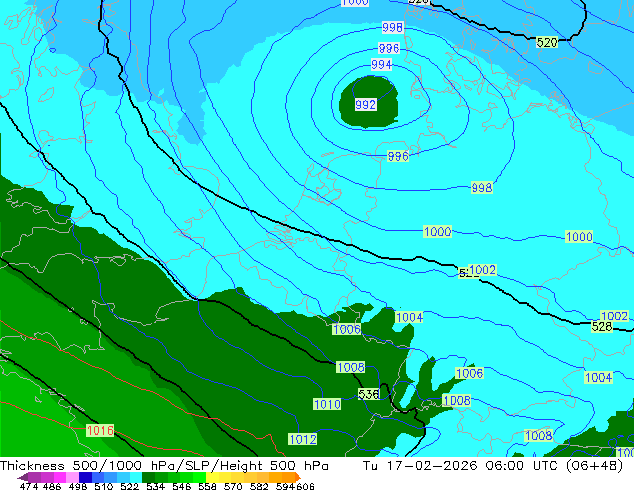This screenshot has height=490, width=634.
Task: Click the 1010 isobar label
Action: click(327, 404)
